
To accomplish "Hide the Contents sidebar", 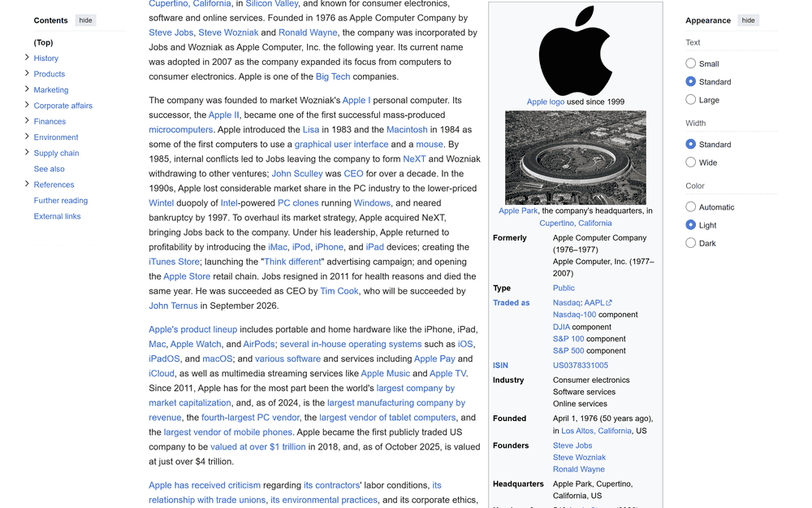I will coord(85,20).
